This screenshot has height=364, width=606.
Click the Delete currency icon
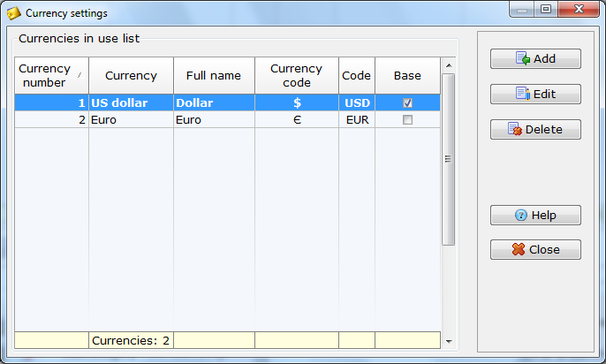point(515,129)
